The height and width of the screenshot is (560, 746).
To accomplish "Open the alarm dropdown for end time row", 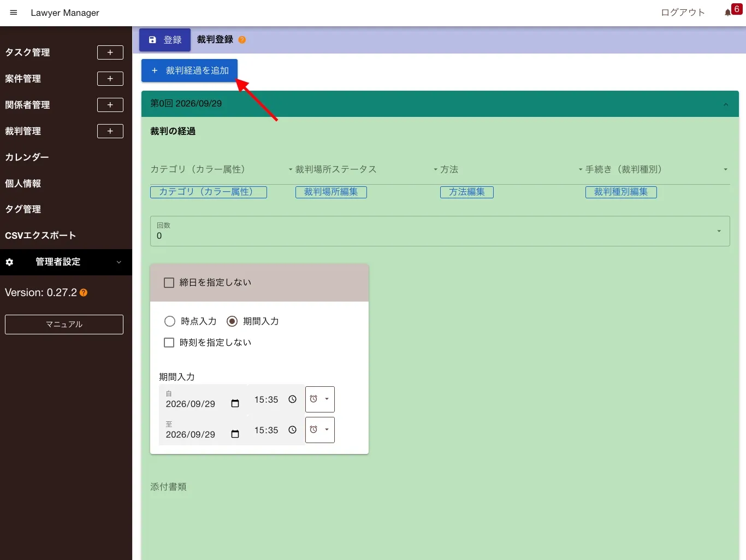I will [320, 430].
